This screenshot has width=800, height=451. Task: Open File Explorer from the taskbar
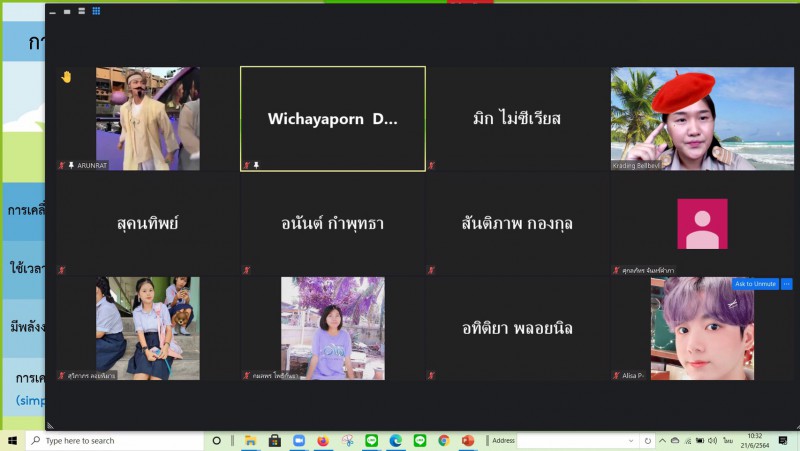click(250, 440)
